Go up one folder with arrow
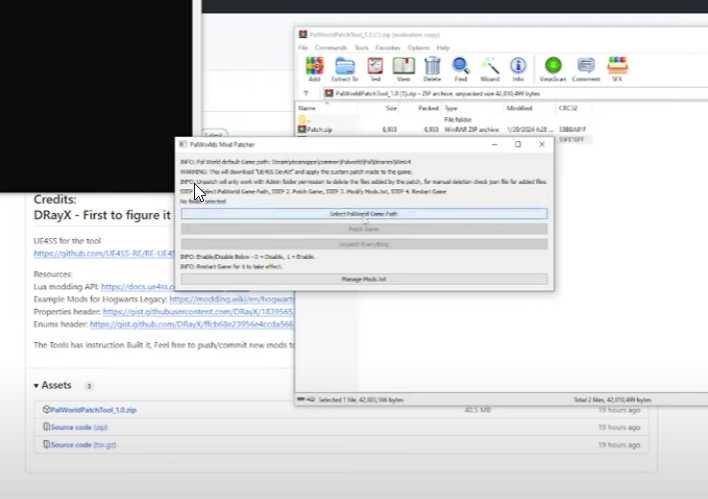Image resolution: width=708 pixels, height=499 pixels. click(x=306, y=93)
